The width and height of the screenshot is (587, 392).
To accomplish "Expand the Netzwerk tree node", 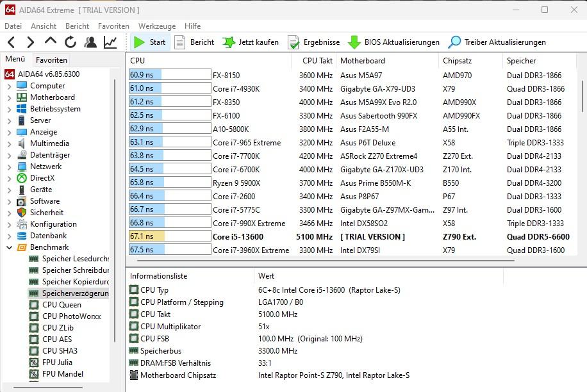I will click(x=10, y=167).
